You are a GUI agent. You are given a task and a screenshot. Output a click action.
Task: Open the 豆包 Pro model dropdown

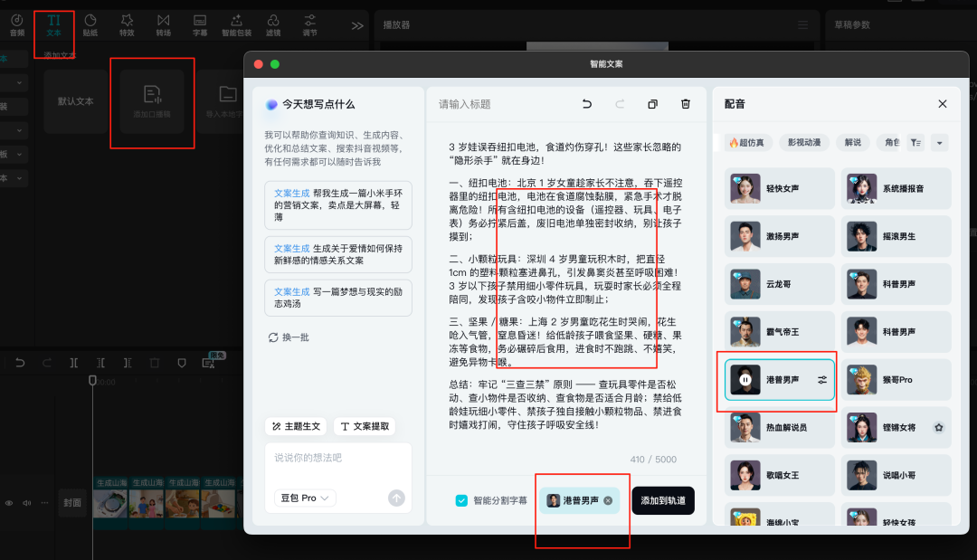pos(305,498)
